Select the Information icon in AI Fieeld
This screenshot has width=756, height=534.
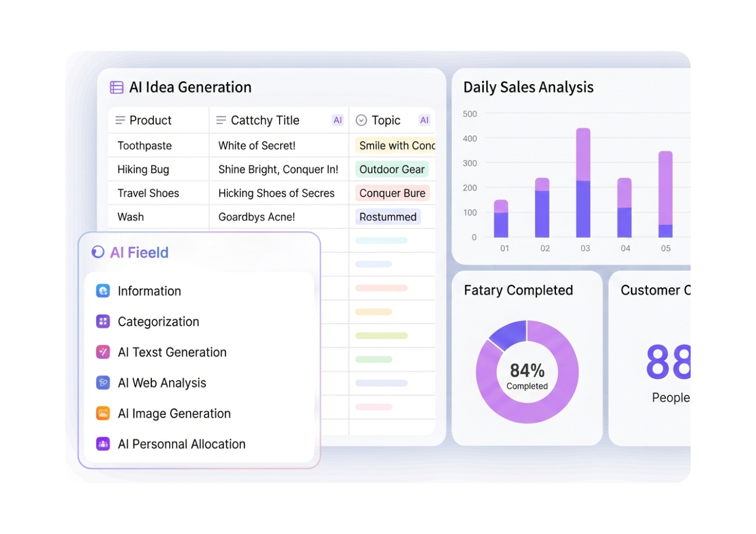[103, 290]
